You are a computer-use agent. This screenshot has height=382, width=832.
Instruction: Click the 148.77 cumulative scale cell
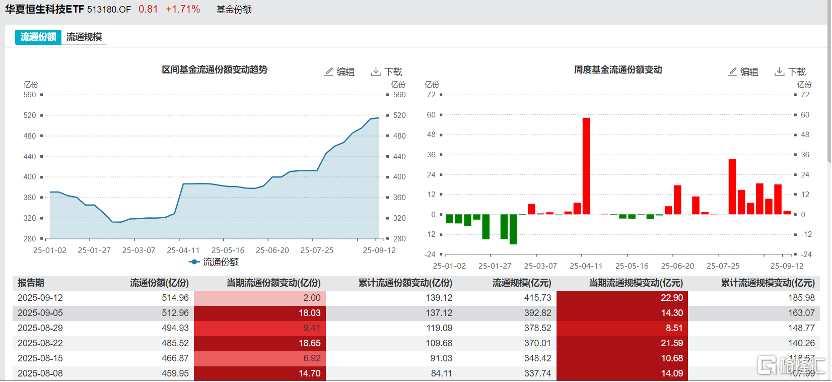801,327
